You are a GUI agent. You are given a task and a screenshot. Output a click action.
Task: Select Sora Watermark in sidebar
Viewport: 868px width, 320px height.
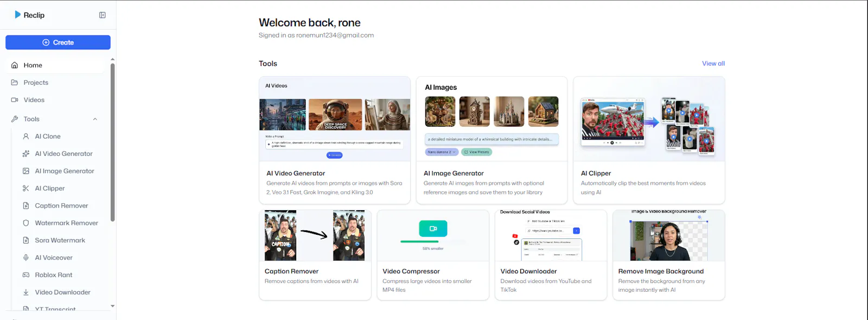tap(61, 240)
